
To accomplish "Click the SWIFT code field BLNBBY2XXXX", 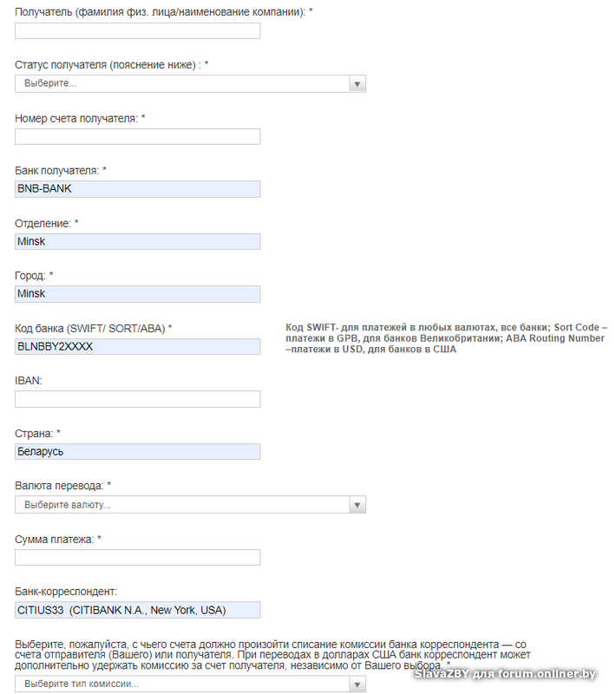I will (138, 346).
